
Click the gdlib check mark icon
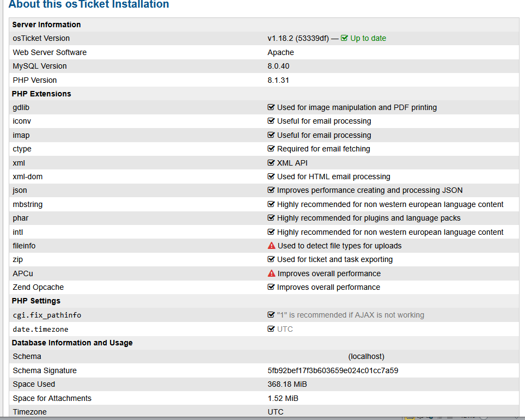271,107
